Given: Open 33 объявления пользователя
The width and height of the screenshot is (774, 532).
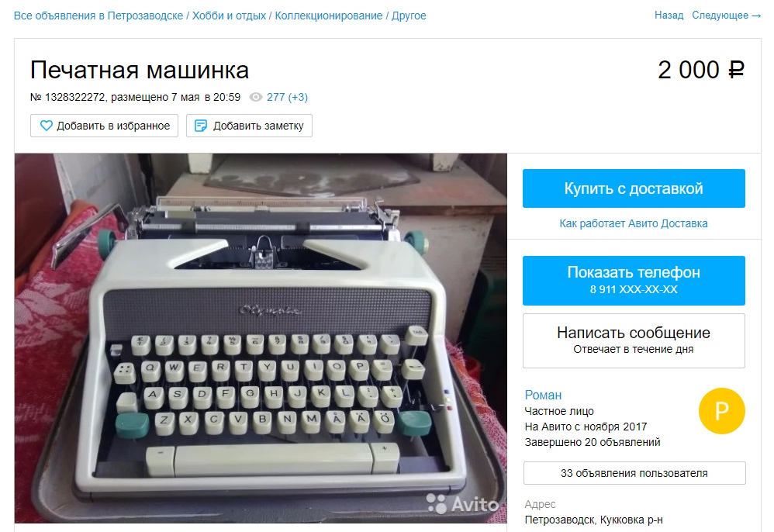Looking at the screenshot, I should point(634,473).
